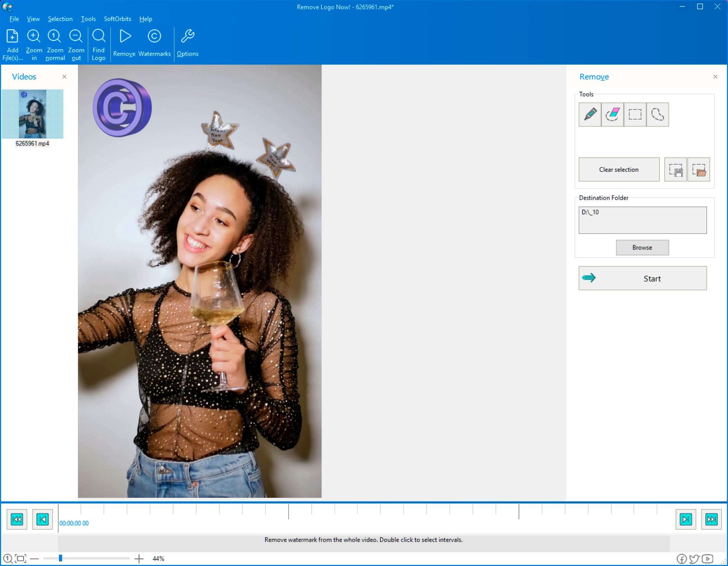Click Clear selection to reset marked area
This screenshot has width=728, height=566.
coord(618,170)
